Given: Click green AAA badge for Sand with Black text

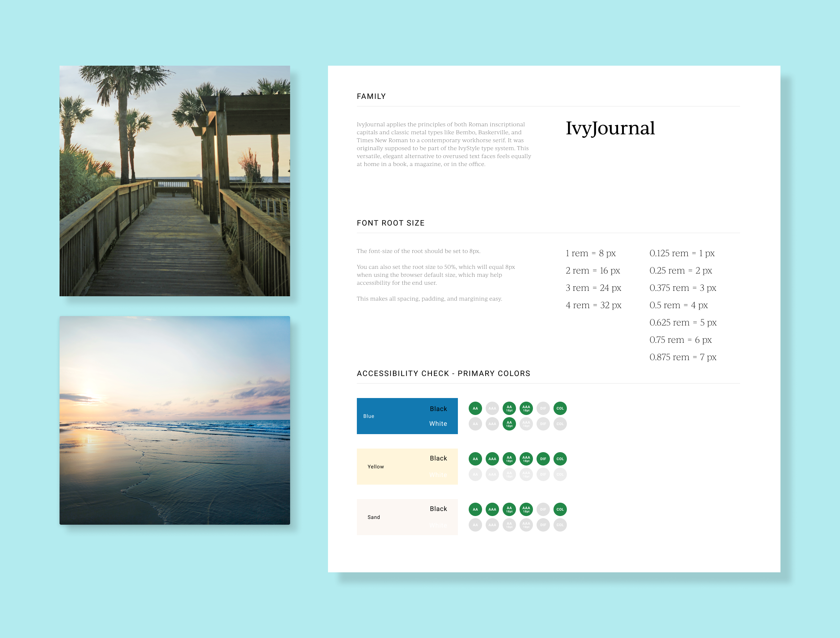Looking at the screenshot, I should click(492, 509).
